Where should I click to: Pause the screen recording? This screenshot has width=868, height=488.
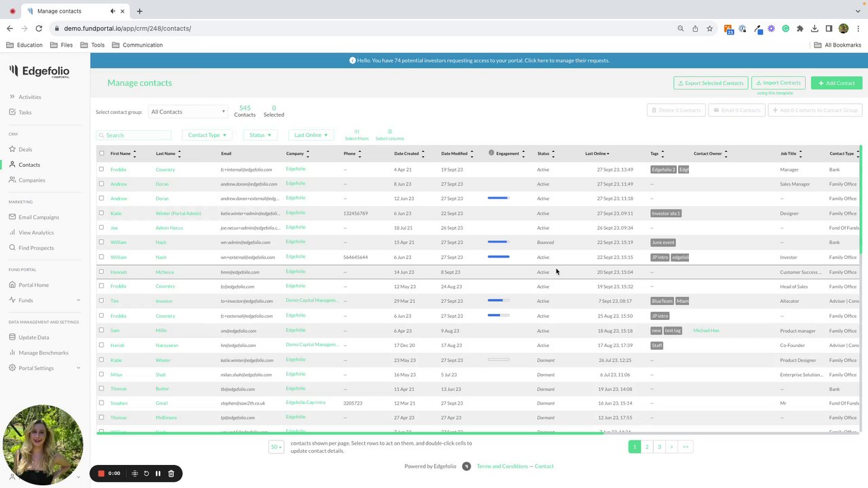click(158, 473)
